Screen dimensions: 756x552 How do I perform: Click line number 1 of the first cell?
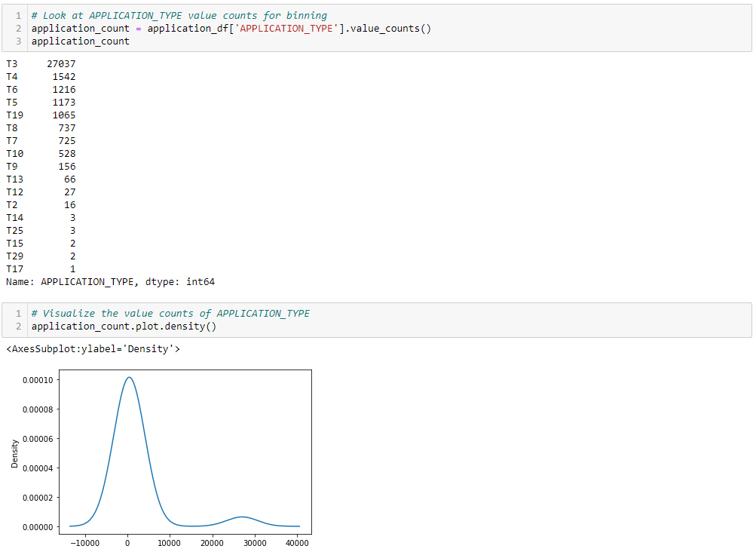pos(18,15)
